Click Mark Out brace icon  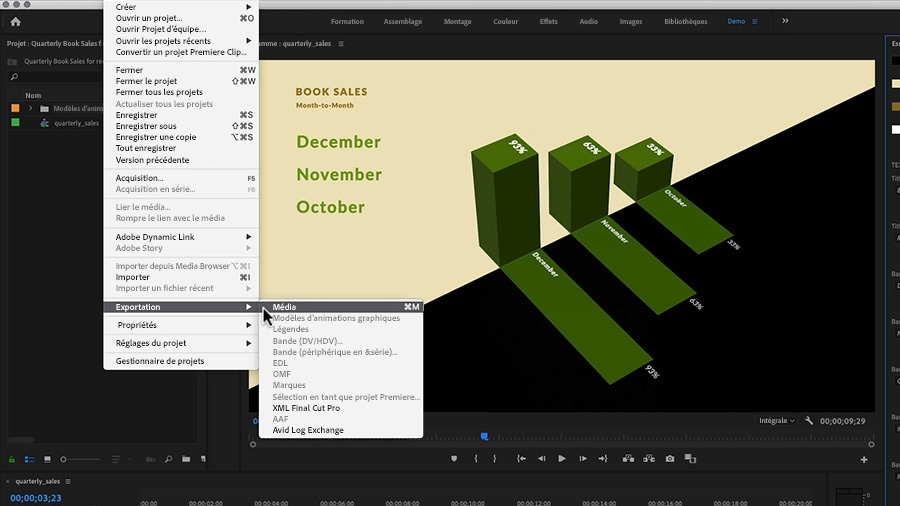pyautogui.click(x=494, y=459)
